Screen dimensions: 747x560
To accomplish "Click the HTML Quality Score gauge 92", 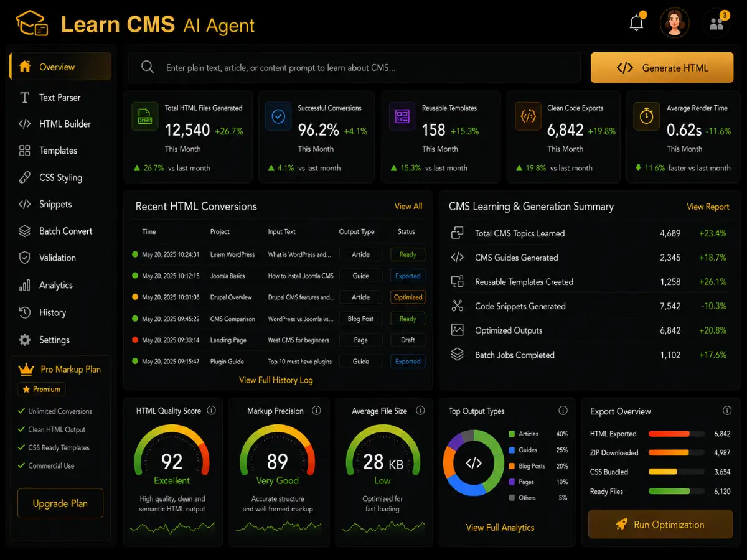I will (x=172, y=451).
